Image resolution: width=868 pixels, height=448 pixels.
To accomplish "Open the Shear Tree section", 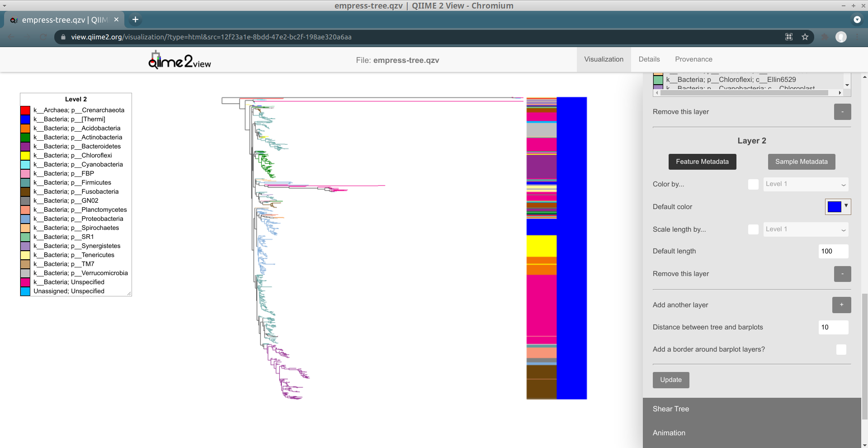I will [x=670, y=409].
